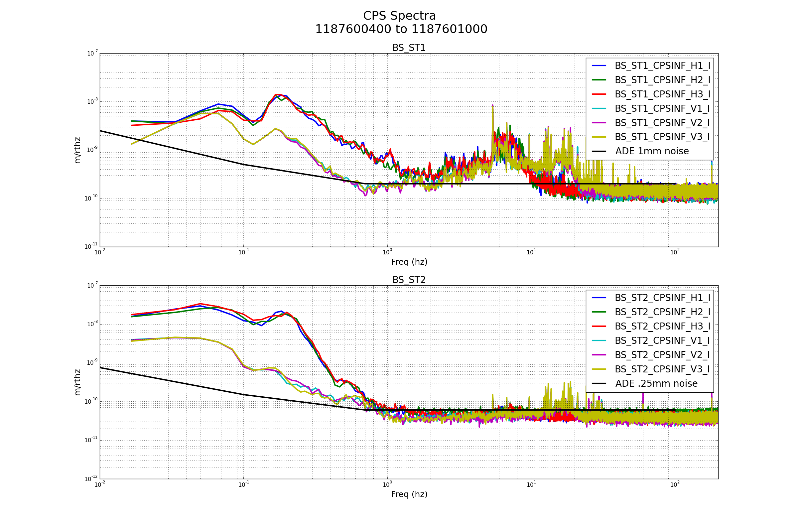Click the bottom plot's Freq (hz) axis label
798x532 pixels.
tap(409, 494)
